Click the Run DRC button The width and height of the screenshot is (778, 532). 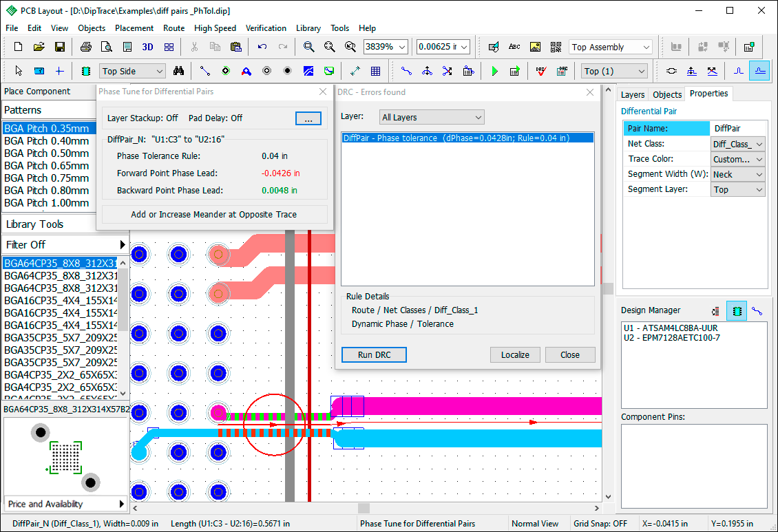(x=374, y=355)
